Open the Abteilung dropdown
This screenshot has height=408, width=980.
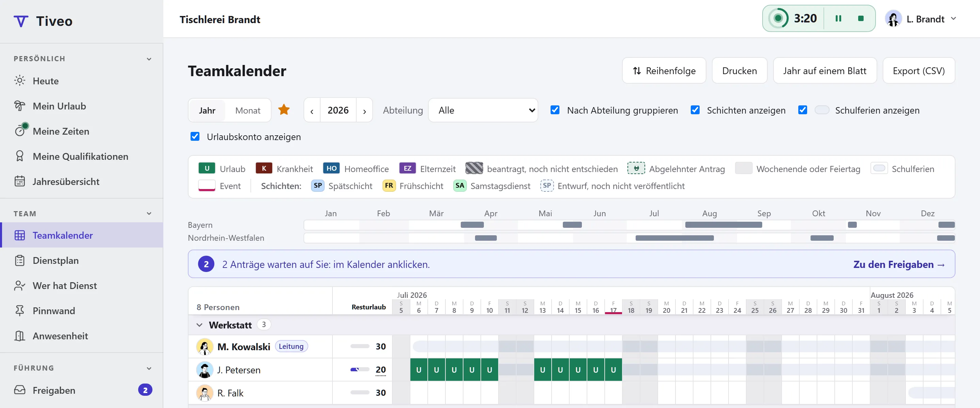point(483,110)
